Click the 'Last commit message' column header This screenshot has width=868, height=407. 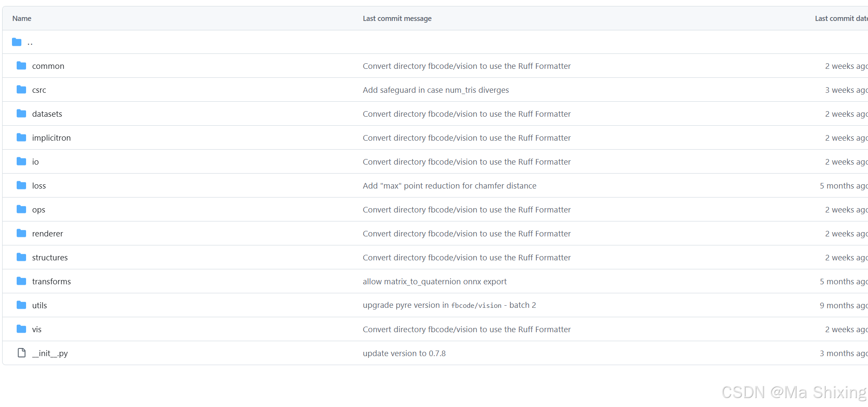point(397,18)
